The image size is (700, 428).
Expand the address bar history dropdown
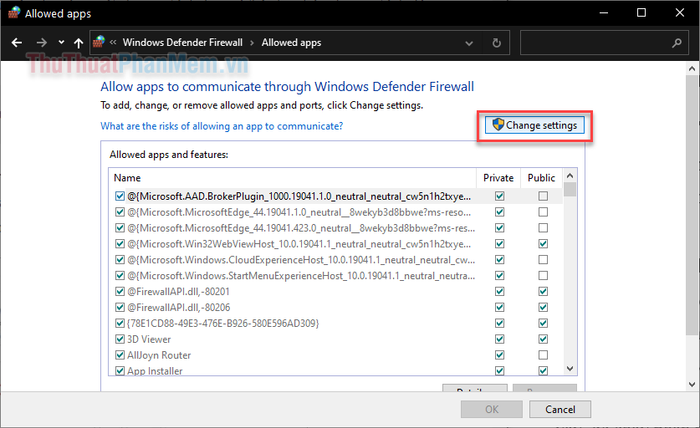(469, 43)
